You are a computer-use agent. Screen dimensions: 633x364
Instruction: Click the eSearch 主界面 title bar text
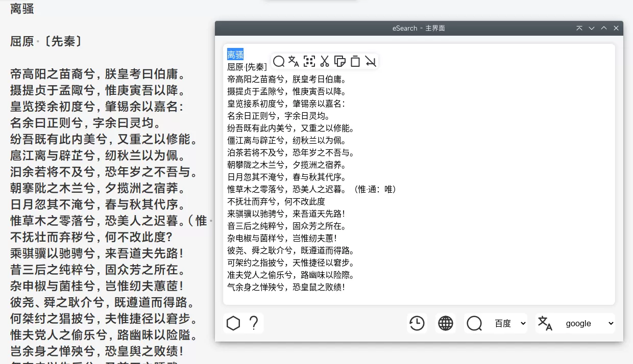[x=419, y=28]
